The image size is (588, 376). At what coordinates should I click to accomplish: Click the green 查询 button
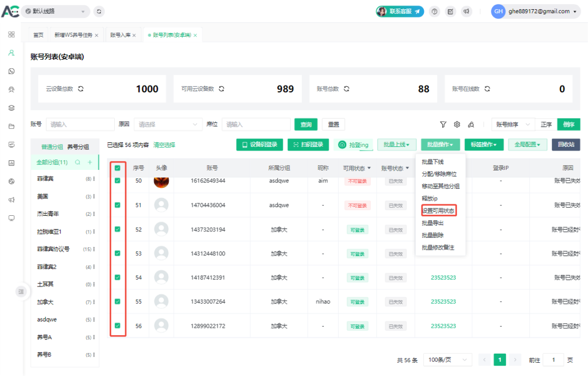pyautogui.click(x=306, y=125)
